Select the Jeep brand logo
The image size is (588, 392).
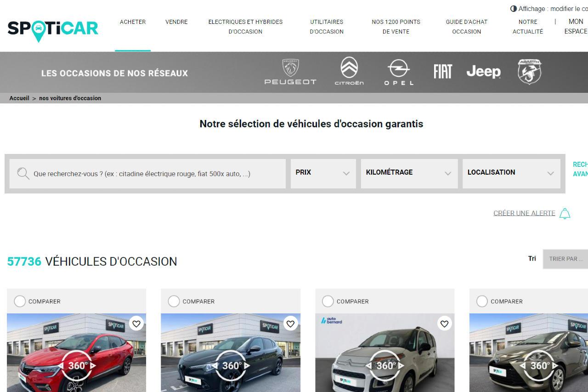pos(484,72)
